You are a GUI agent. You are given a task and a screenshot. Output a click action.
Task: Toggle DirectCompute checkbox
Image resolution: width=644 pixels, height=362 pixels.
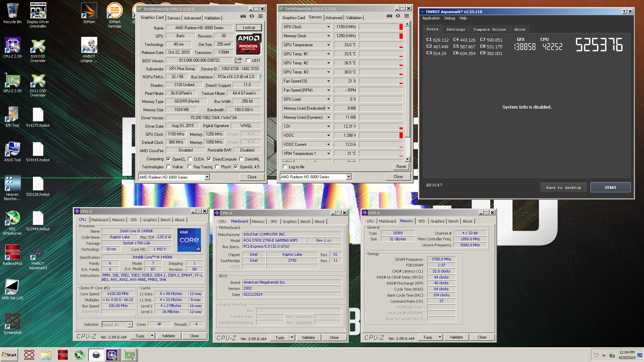pyautogui.click(x=209, y=159)
